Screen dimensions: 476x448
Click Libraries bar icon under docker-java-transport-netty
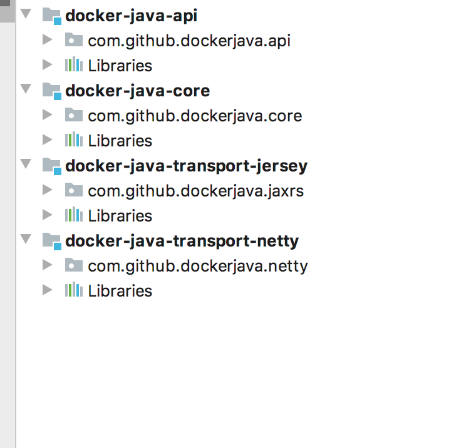74,290
